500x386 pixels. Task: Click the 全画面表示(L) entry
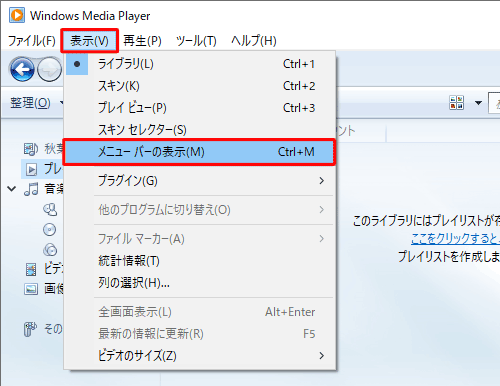point(199,312)
